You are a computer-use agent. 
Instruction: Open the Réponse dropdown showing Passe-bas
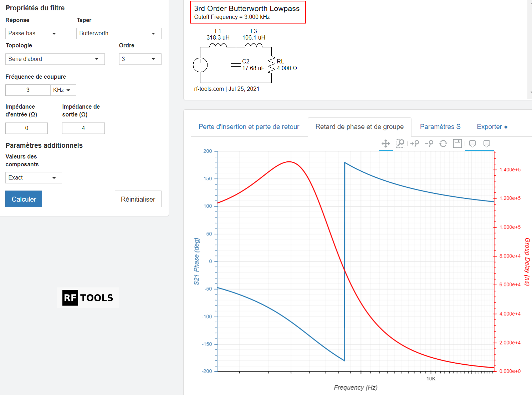point(34,33)
